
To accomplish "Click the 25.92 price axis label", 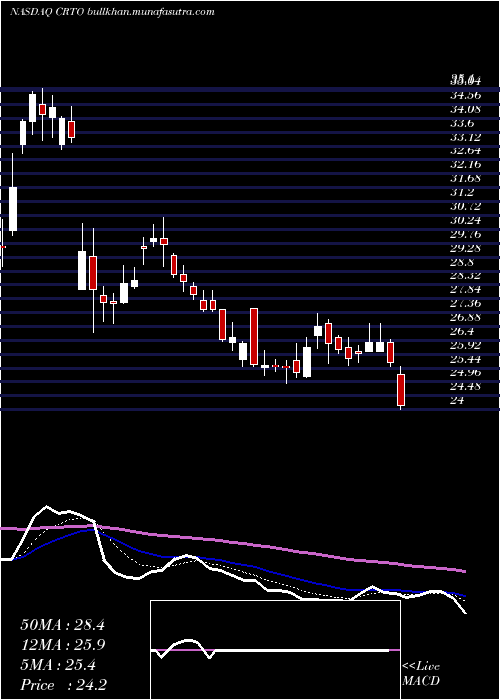I will click(465, 346).
